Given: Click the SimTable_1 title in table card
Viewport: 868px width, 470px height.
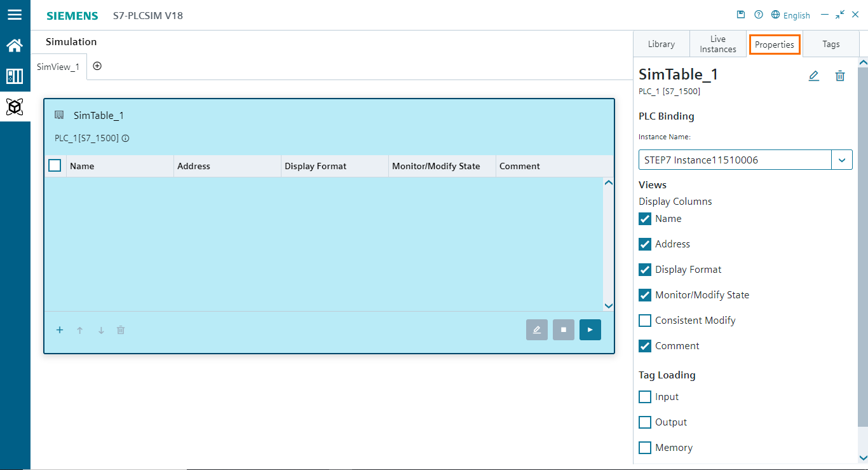Looking at the screenshot, I should point(98,115).
